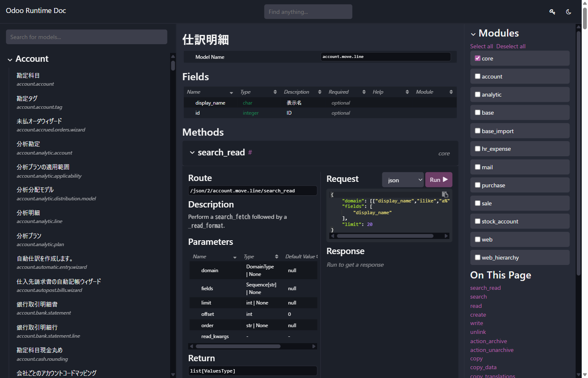Click the Select all modules link
Image resolution: width=588 pixels, height=378 pixels.
tap(481, 46)
